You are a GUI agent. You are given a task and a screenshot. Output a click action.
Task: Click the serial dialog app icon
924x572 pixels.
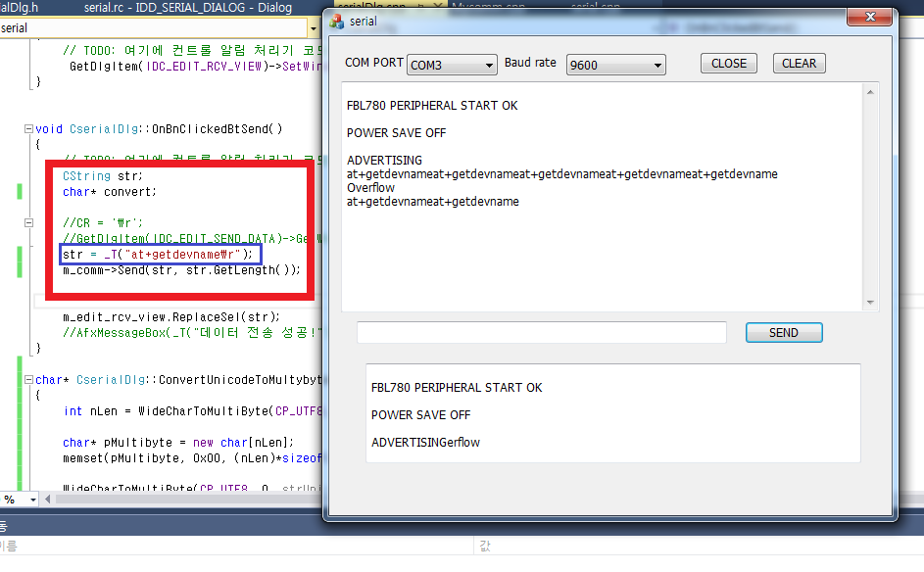337,21
